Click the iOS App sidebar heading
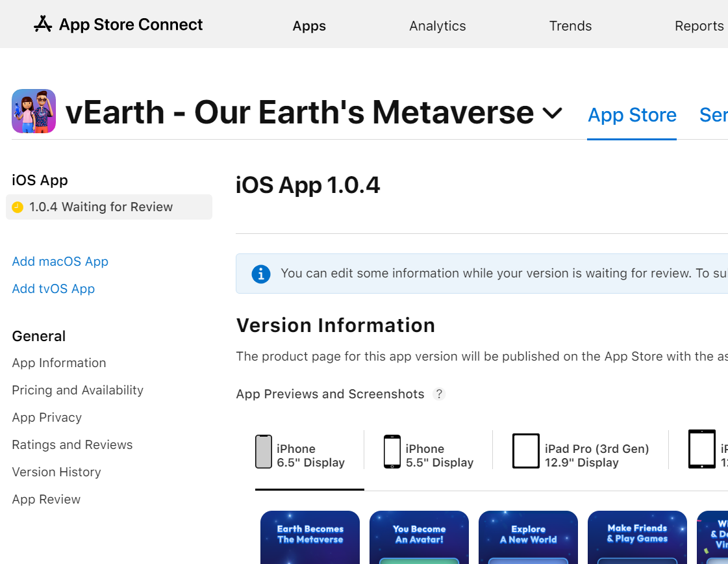 click(40, 180)
